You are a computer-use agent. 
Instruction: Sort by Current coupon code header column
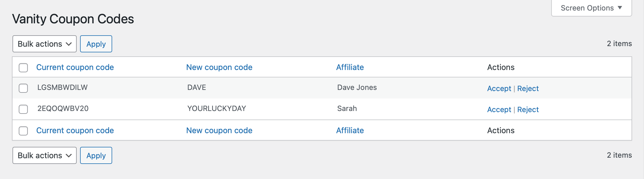point(75,67)
